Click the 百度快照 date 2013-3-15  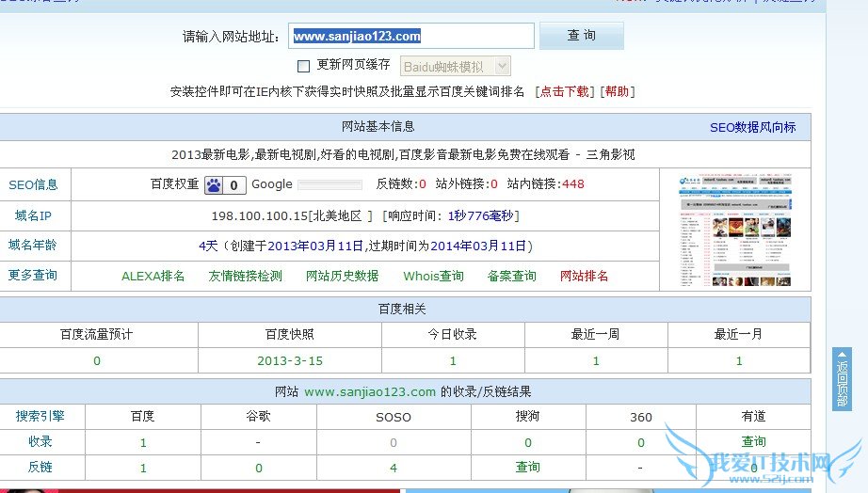click(x=290, y=361)
